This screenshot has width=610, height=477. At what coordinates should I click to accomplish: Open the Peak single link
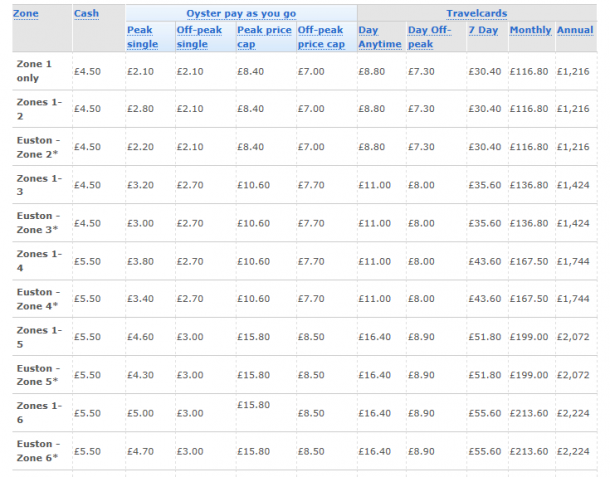pyautogui.click(x=142, y=37)
